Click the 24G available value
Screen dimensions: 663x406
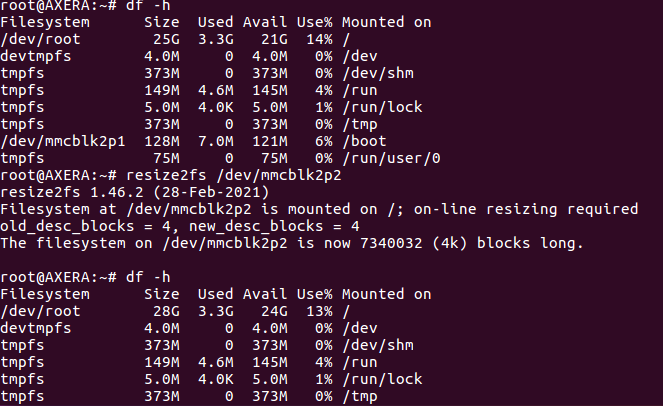(274, 311)
